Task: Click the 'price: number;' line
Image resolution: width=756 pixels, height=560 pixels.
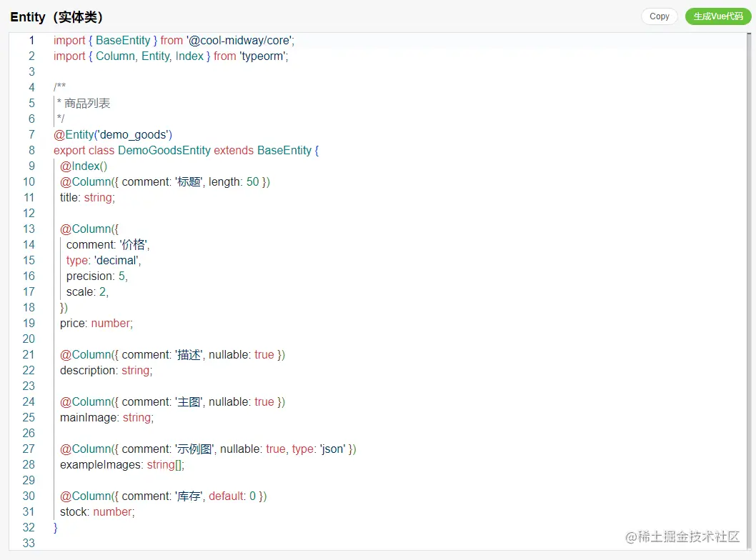Action: [x=96, y=324]
